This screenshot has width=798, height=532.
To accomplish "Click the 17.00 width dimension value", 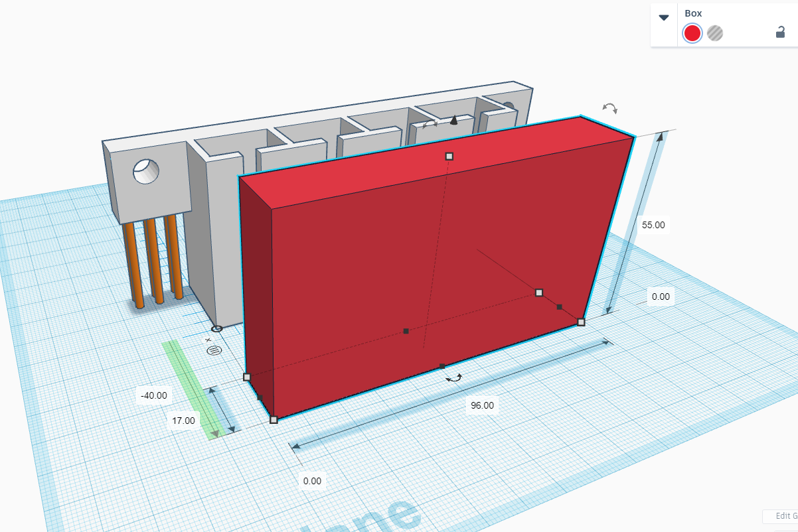I will click(x=183, y=420).
